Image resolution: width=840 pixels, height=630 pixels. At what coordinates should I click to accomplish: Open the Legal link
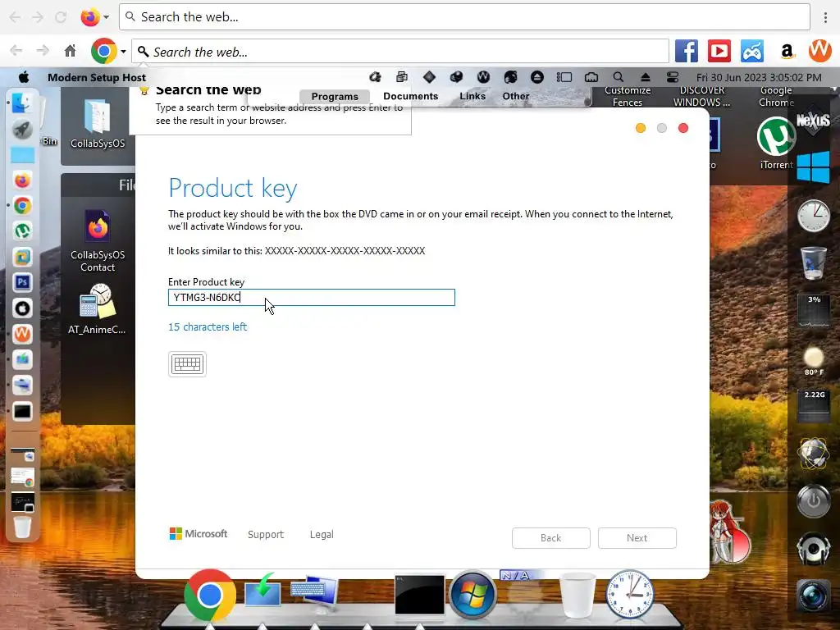click(322, 534)
